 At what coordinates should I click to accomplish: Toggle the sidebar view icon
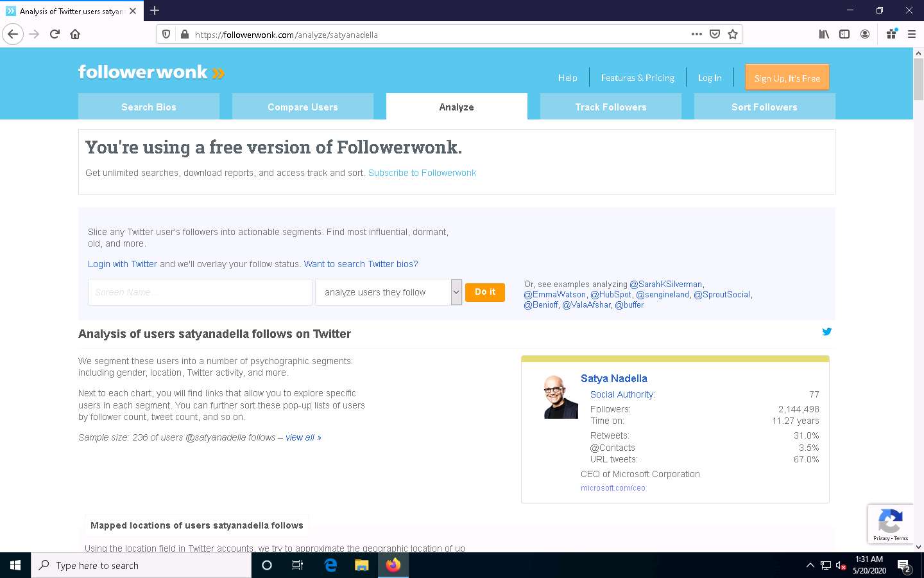pos(844,34)
